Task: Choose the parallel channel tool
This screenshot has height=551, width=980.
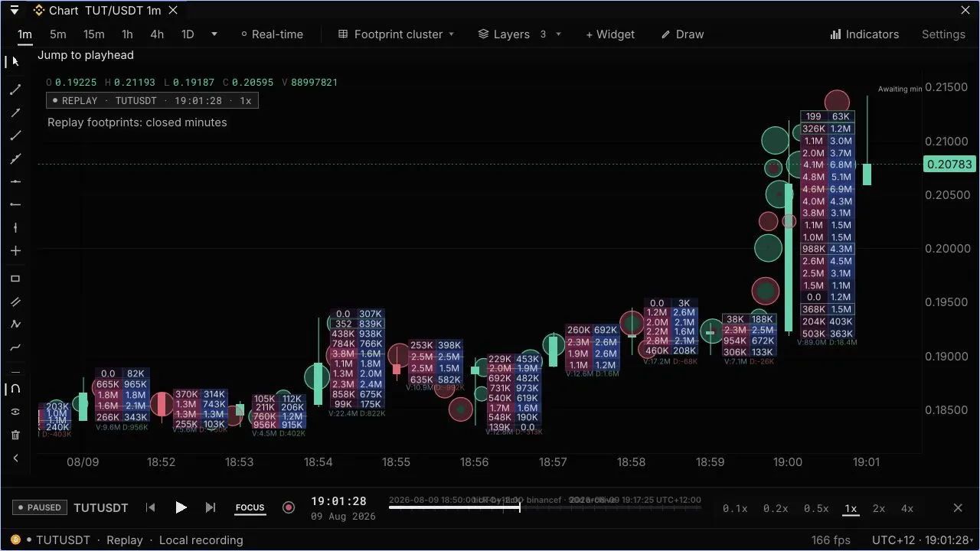Action: pyautogui.click(x=15, y=302)
